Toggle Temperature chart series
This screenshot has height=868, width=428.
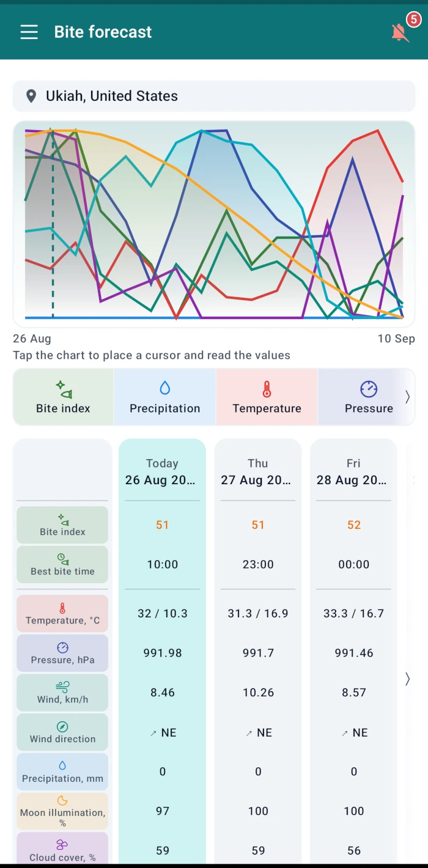click(267, 397)
